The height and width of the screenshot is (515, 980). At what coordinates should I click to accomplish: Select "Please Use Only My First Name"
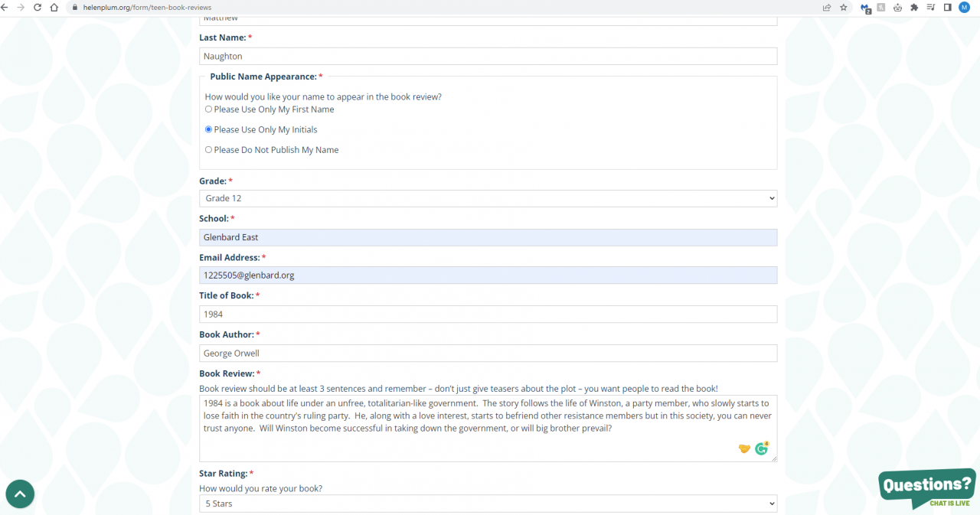coord(209,109)
